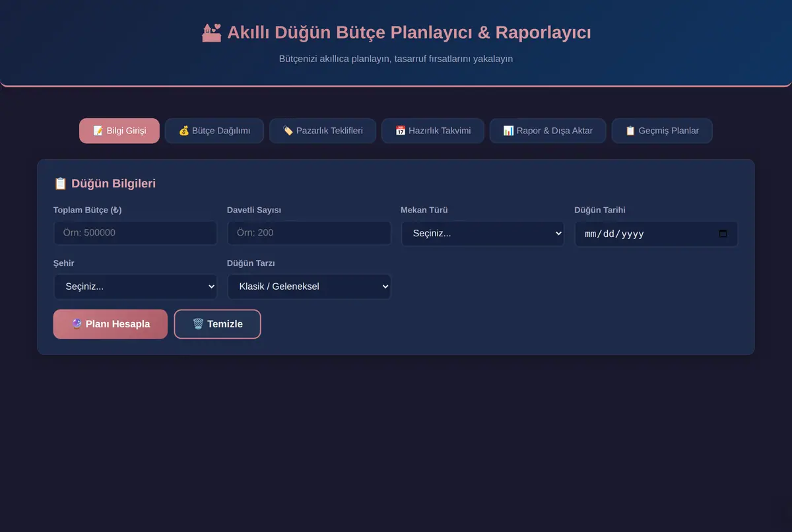Click the Planı Hesapla button
Image resolution: width=792 pixels, height=532 pixels.
coord(110,324)
